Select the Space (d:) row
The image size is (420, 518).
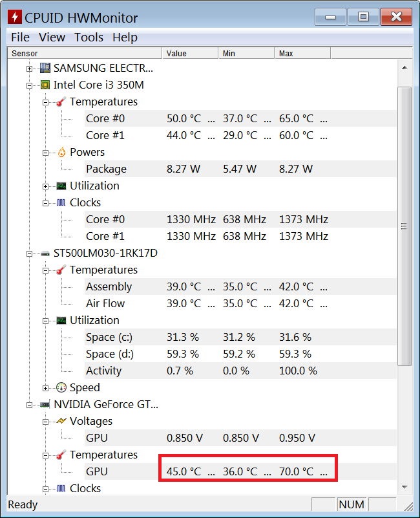(x=240, y=354)
